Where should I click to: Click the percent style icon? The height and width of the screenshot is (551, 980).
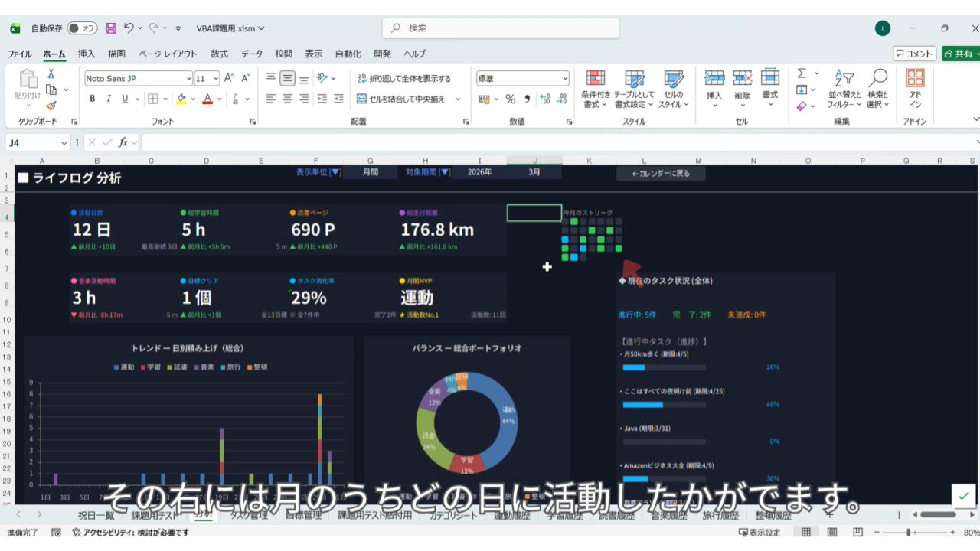(x=510, y=99)
